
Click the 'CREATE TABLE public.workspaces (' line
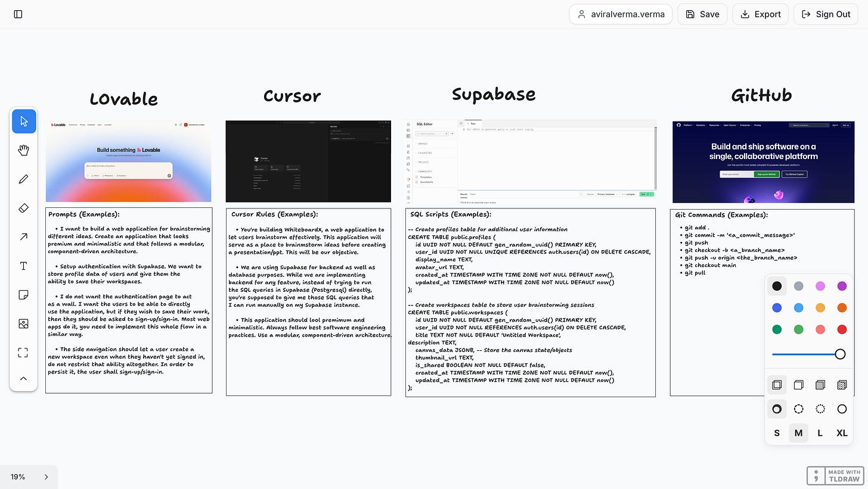[458, 312]
